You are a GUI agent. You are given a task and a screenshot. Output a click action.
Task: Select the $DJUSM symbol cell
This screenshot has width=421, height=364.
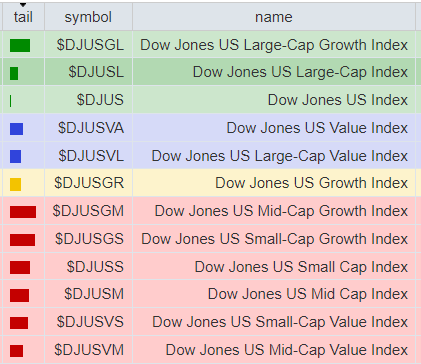88,294
